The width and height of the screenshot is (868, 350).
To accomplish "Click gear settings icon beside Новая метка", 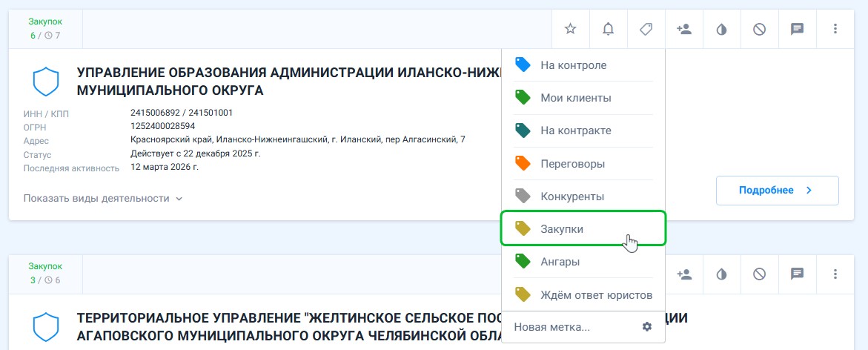I will point(646,327).
